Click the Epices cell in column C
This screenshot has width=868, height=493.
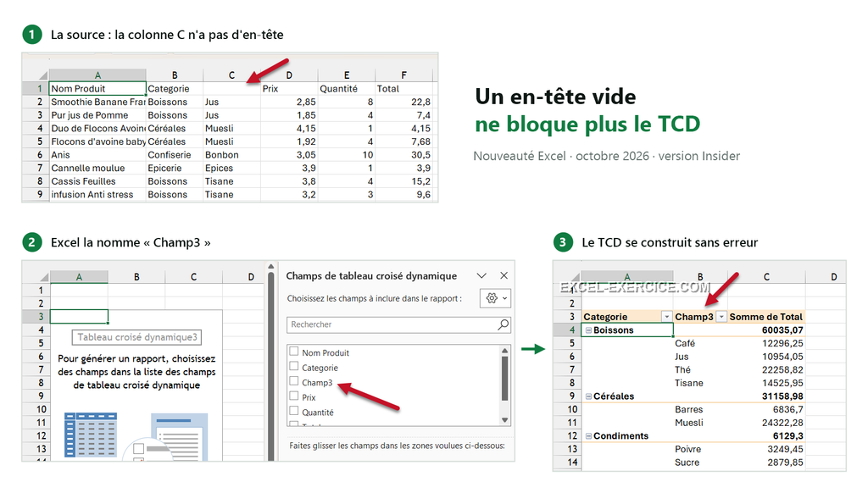[x=231, y=169]
